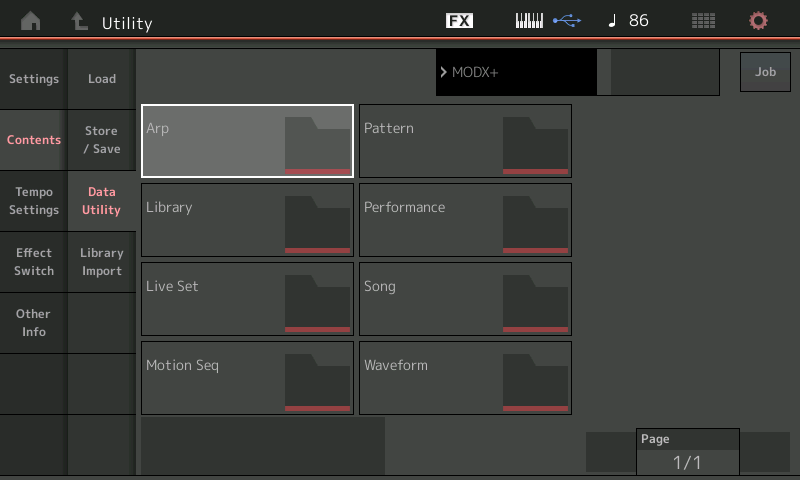The image size is (800, 480).
Task: Open the FX overview icon
Action: tap(459, 21)
